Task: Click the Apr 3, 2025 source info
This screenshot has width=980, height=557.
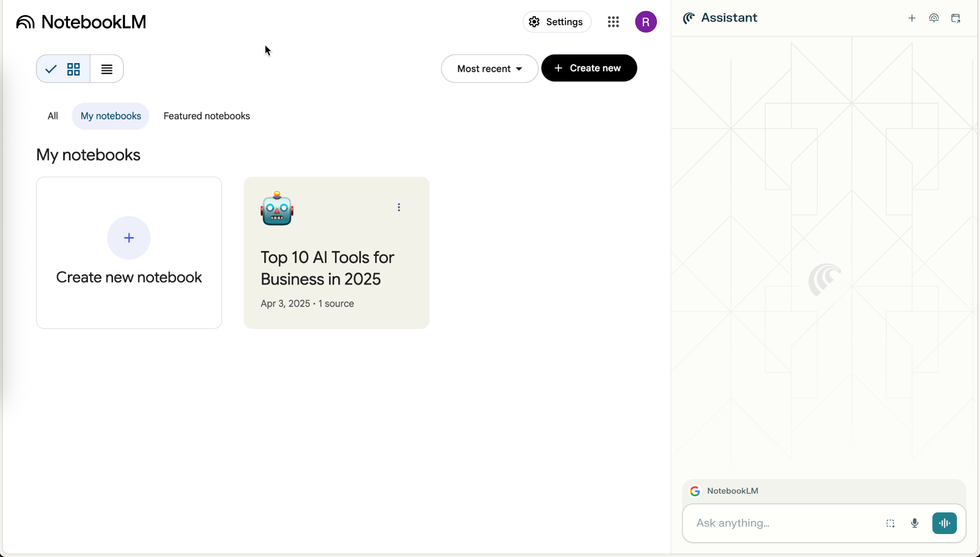Action: 307,304
